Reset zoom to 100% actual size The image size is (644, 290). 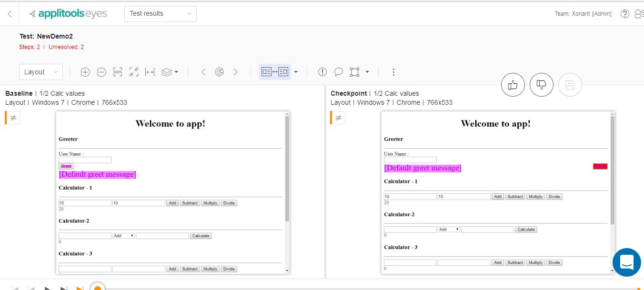118,72
